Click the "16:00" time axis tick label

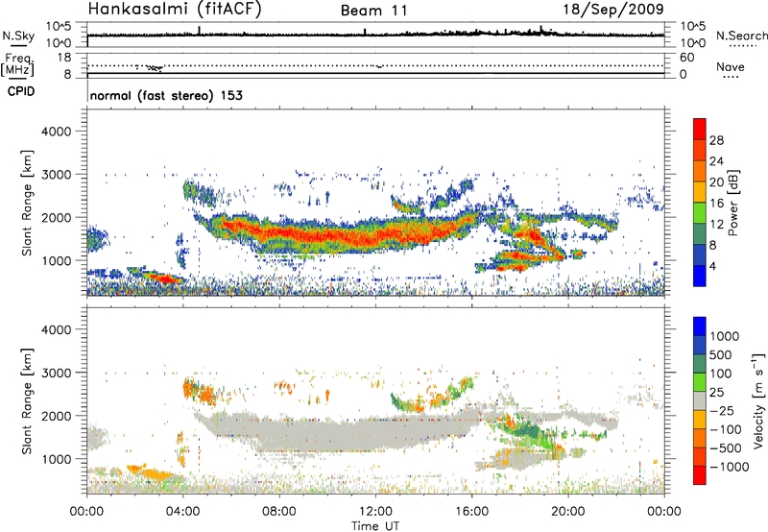[472, 512]
